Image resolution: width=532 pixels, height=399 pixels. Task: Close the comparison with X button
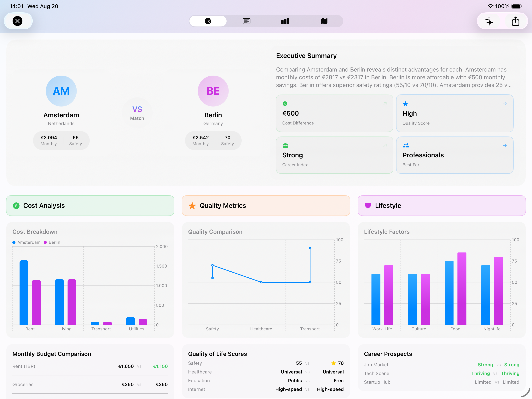tap(18, 21)
